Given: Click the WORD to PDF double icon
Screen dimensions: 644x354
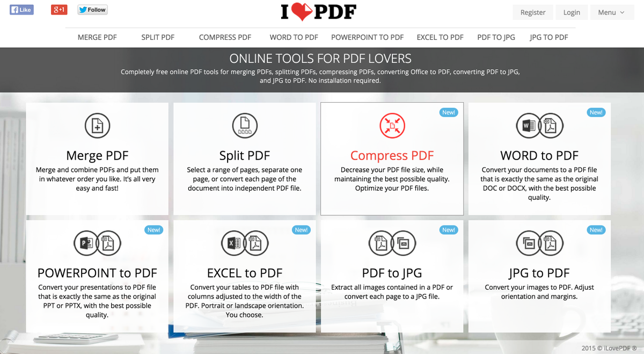Looking at the screenshot, I should pyautogui.click(x=539, y=127).
